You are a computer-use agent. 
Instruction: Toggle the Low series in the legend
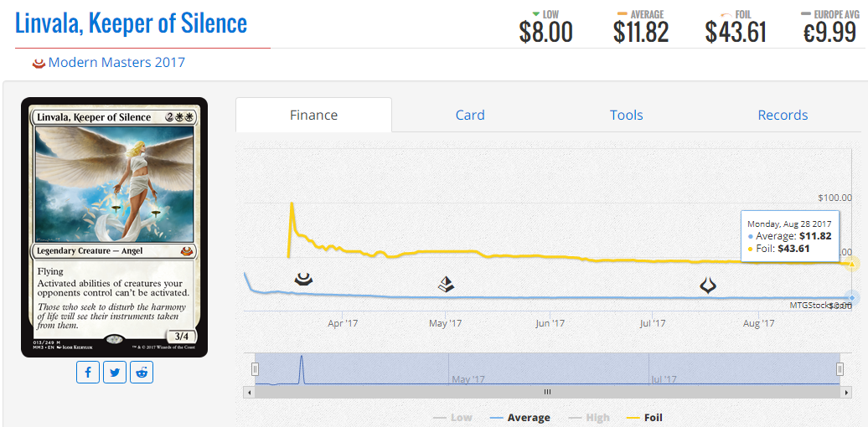[x=452, y=418]
